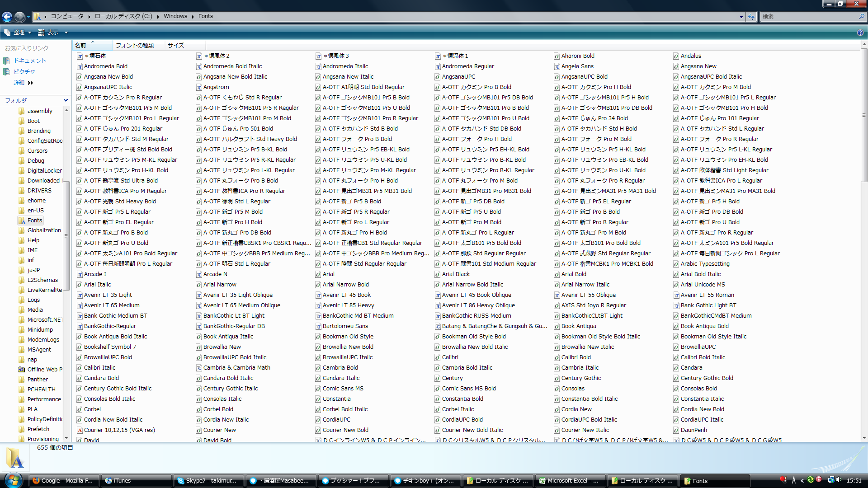Select AXIS Std Joyo R Regular text
The height and width of the screenshot is (488, 868).
click(594, 305)
